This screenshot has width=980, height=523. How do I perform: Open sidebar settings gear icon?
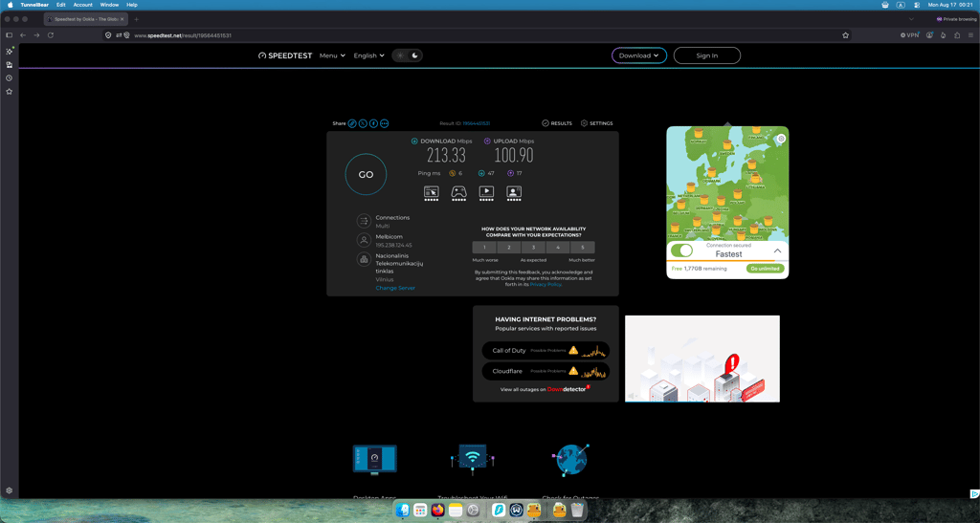coord(9,490)
